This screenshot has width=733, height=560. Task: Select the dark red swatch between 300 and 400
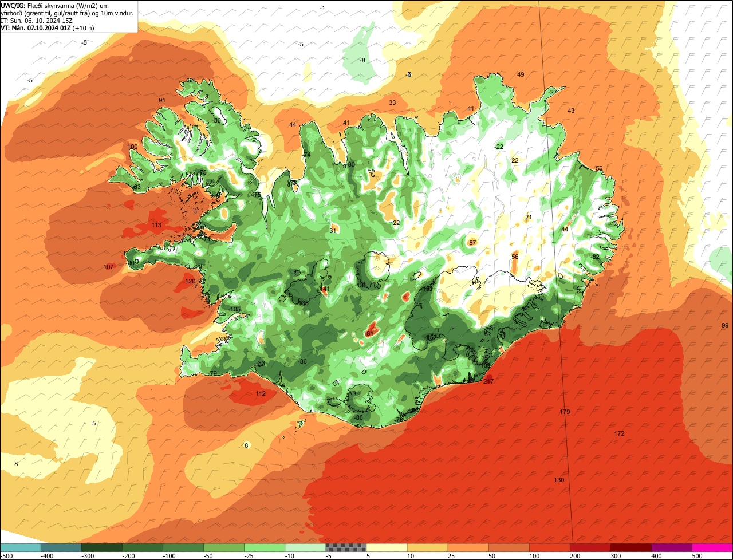[x=631, y=548]
